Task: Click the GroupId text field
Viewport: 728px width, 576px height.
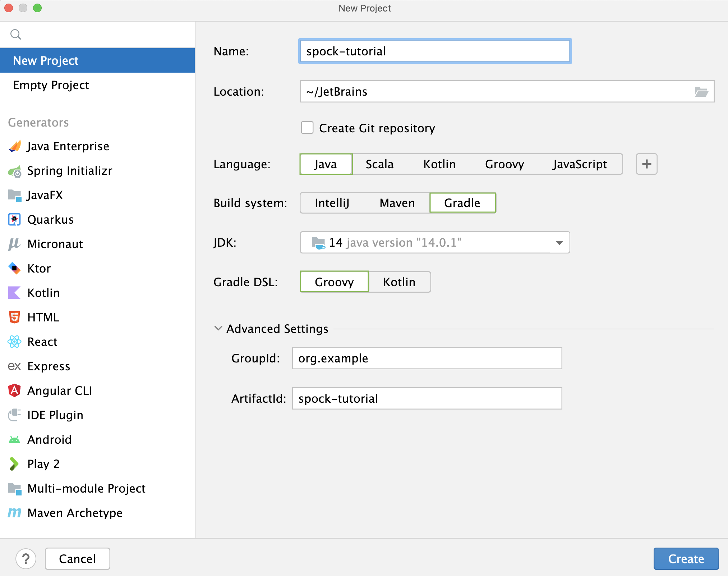Action: (427, 358)
